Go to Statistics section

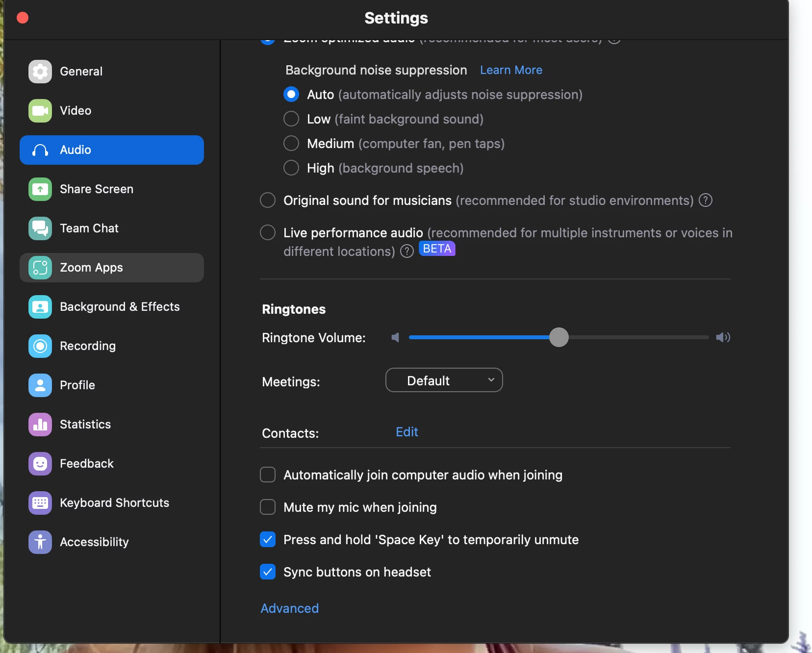(x=112, y=425)
